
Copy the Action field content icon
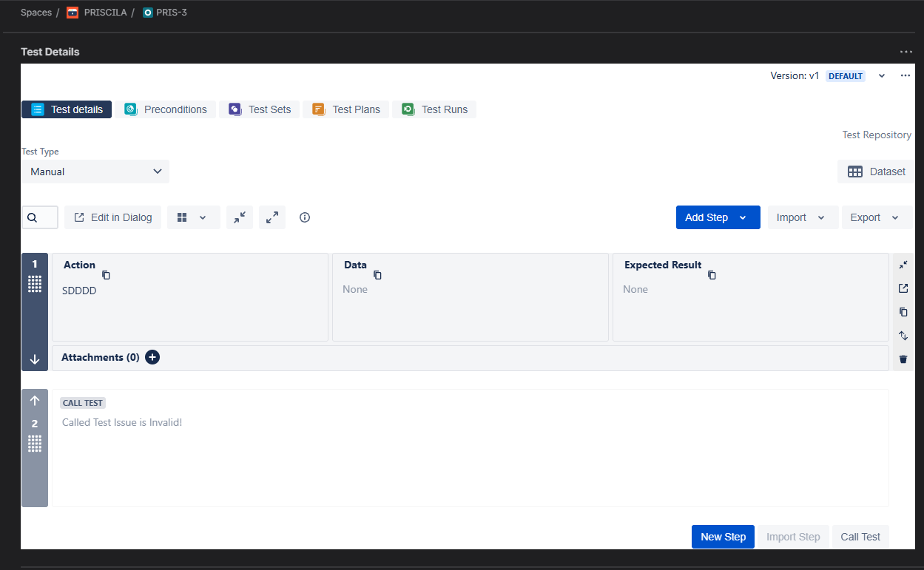click(106, 275)
